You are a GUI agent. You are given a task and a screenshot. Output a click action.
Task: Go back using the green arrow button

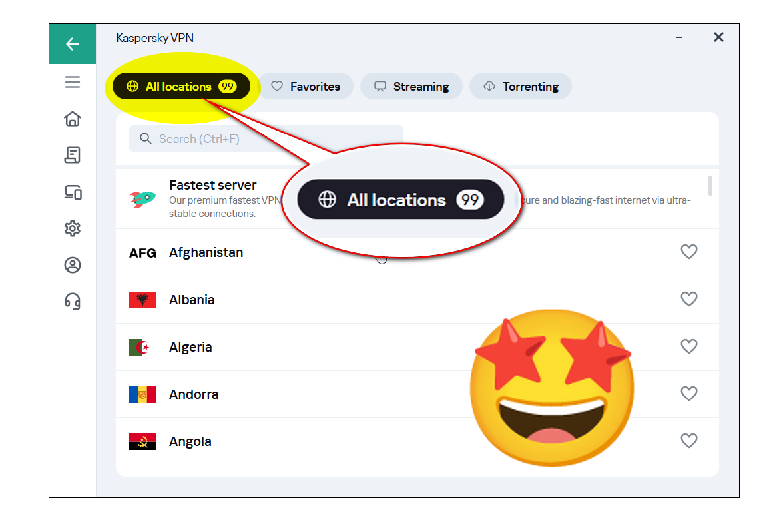[x=73, y=44]
